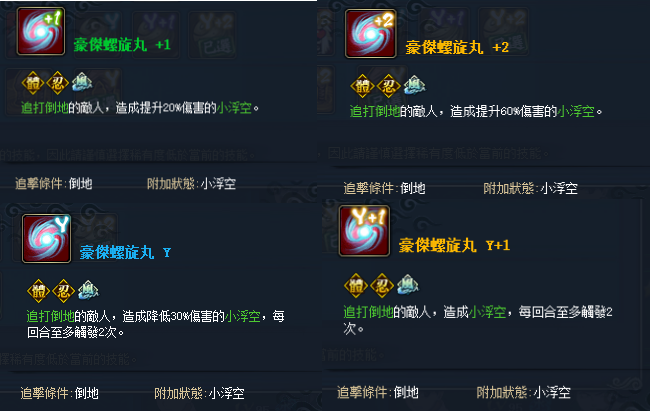Click green 追打倒地 link in Y+1 description
The height and width of the screenshot is (411, 650).
(368, 312)
